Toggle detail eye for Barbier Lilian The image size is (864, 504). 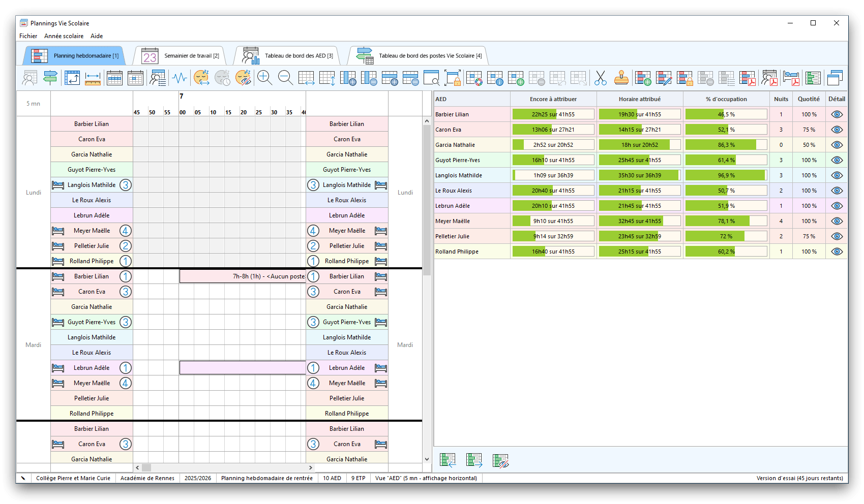837,114
